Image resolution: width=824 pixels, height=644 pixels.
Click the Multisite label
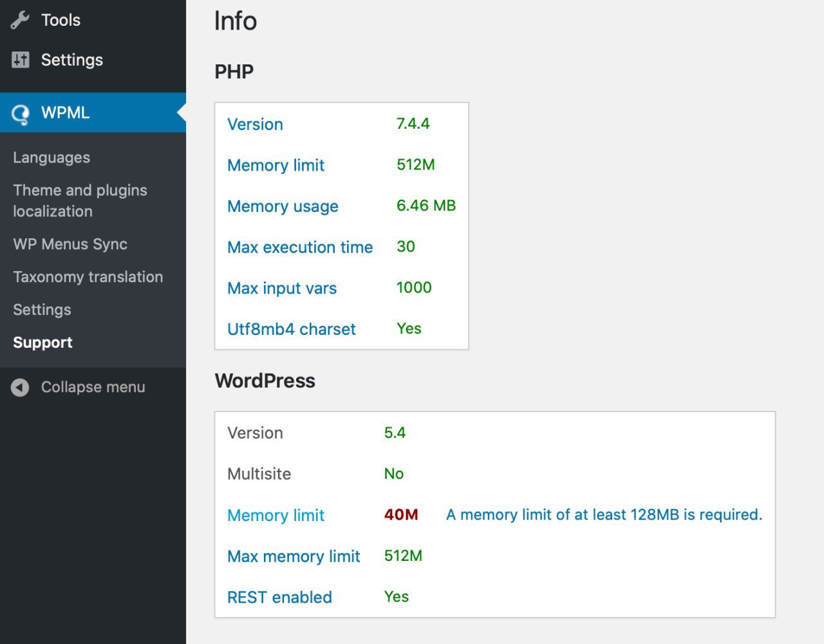click(x=259, y=474)
